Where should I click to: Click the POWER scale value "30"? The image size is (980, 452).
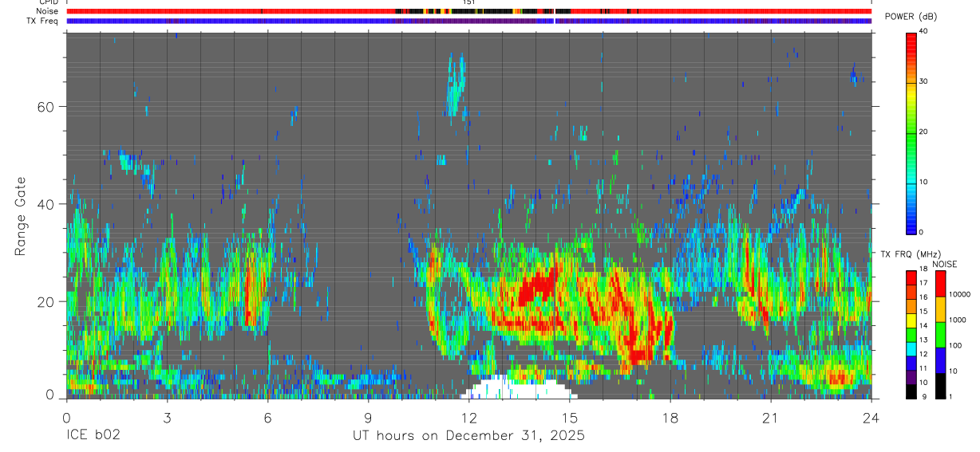tap(924, 81)
